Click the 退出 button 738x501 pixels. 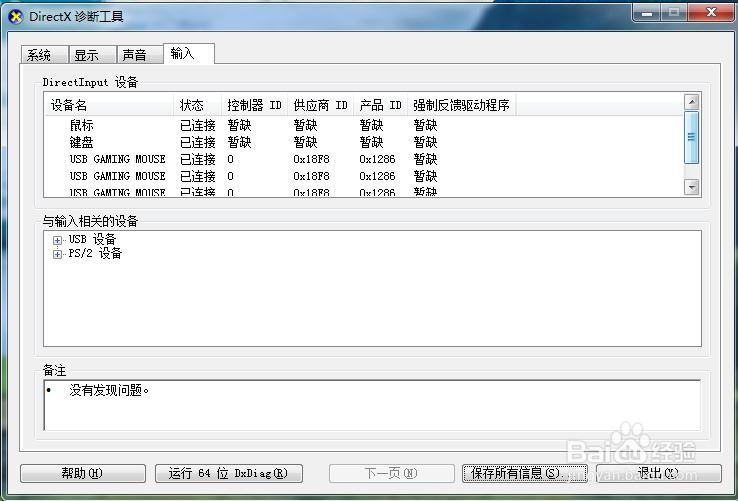click(658, 473)
